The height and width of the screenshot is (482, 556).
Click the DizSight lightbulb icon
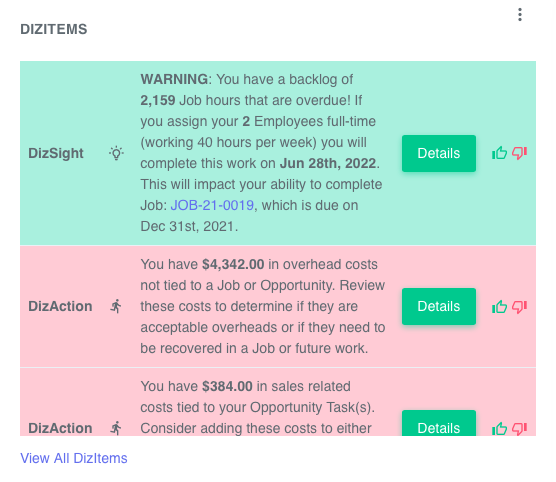coord(116,153)
